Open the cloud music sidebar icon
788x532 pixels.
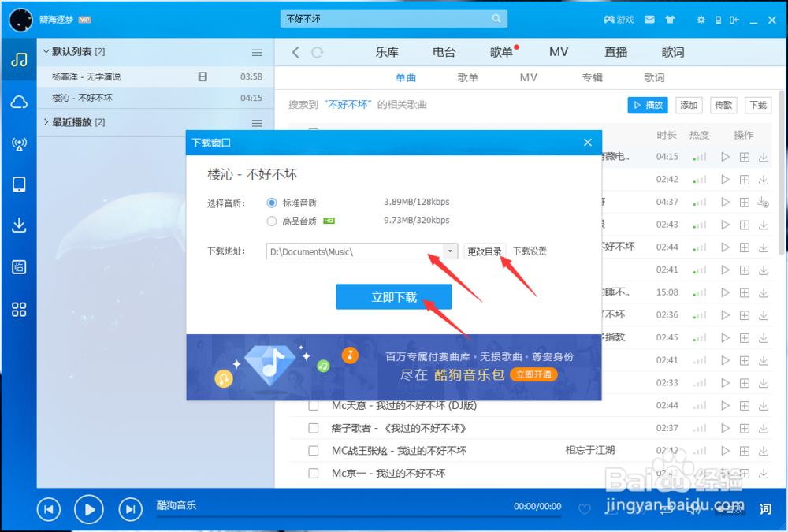click(x=19, y=102)
